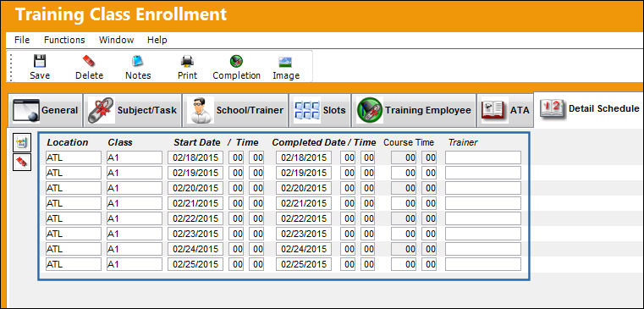Screen dimensions: 644x309
Task: Click Class field in 02/19/2015 row
Action: pos(135,173)
